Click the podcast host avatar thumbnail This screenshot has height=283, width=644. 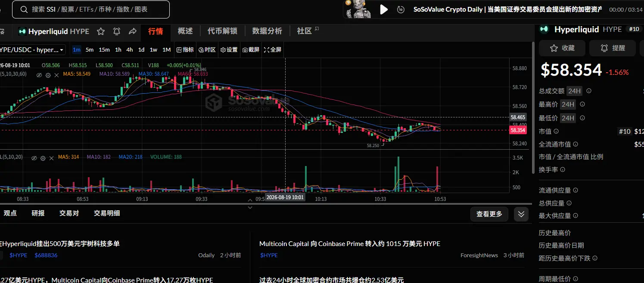click(358, 9)
